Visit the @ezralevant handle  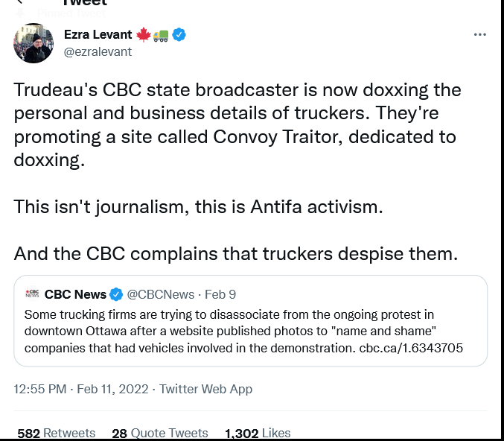pyautogui.click(x=98, y=51)
